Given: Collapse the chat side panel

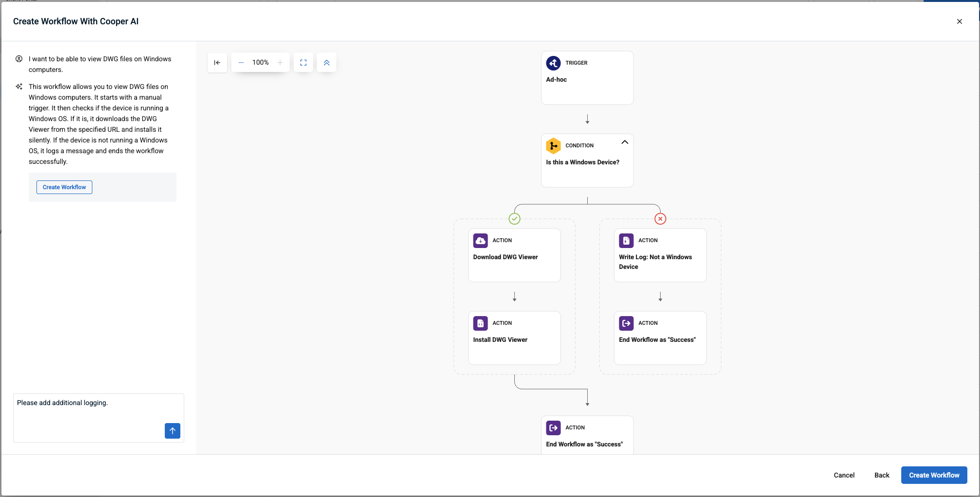Looking at the screenshot, I should [x=217, y=63].
